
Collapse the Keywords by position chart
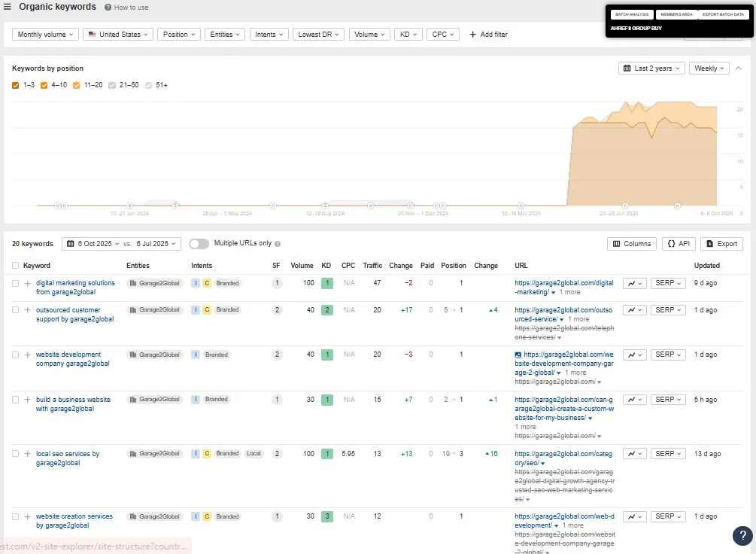(738, 68)
